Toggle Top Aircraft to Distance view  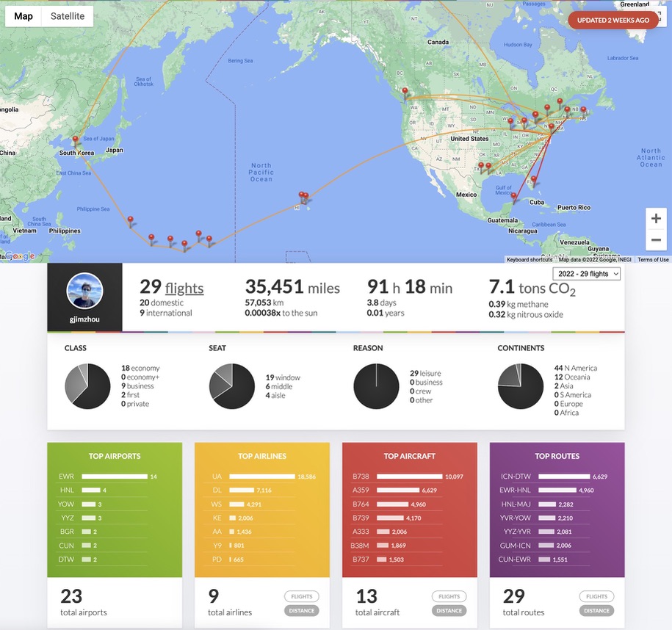[x=449, y=610]
